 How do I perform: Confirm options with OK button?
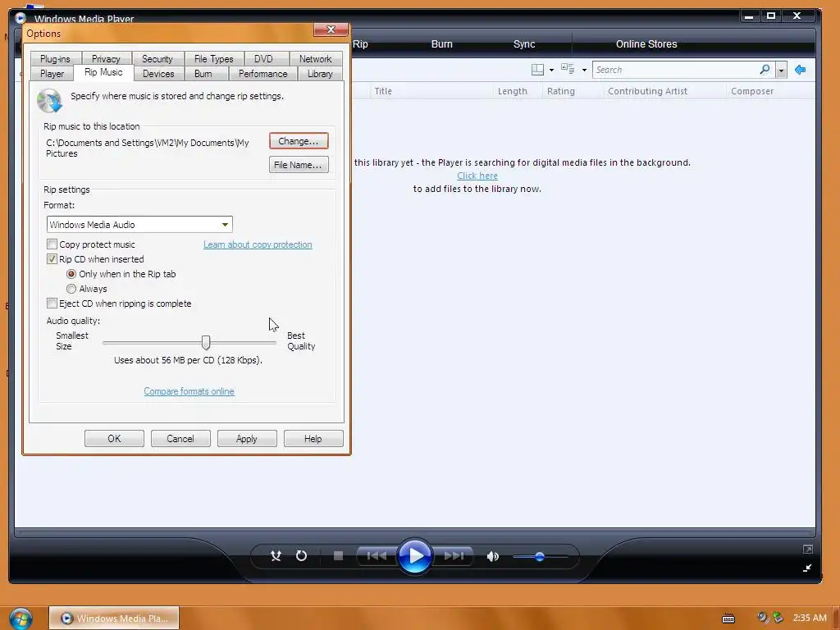tap(114, 439)
